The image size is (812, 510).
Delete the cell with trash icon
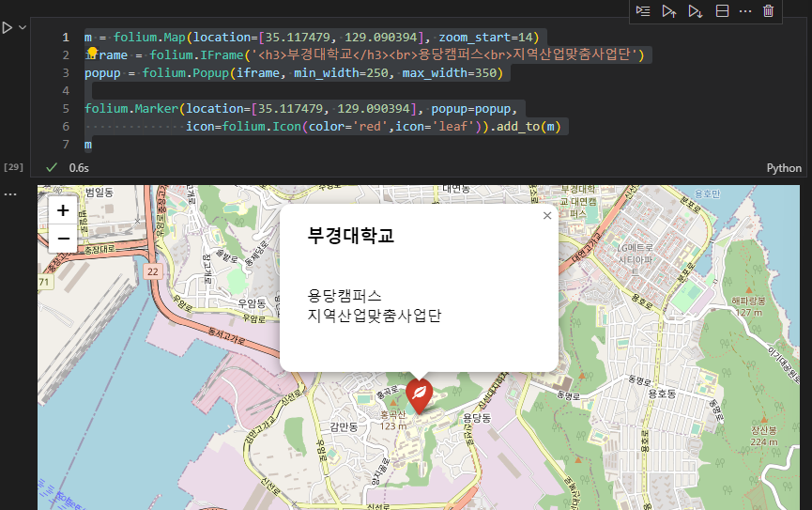pyautogui.click(x=769, y=11)
